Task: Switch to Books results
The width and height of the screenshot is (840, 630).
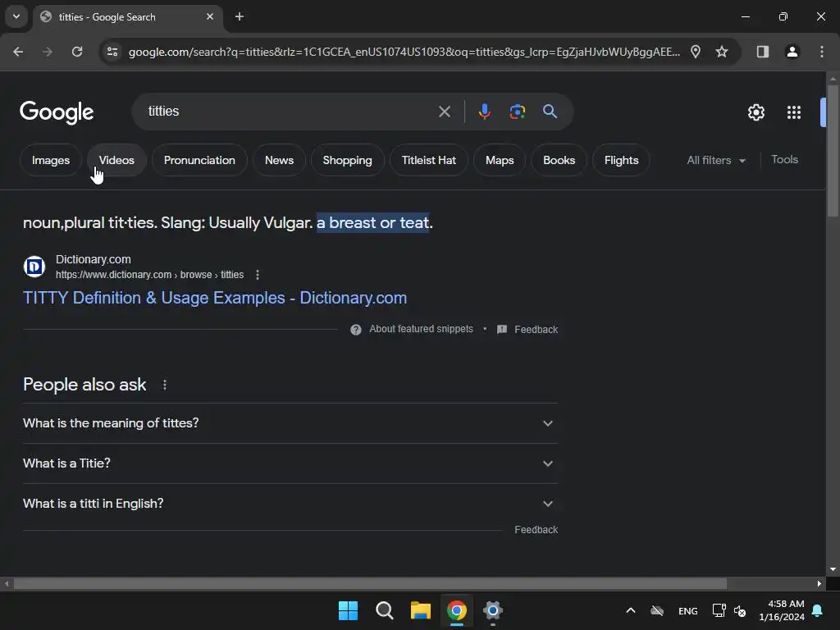Action: click(x=559, y=160)
